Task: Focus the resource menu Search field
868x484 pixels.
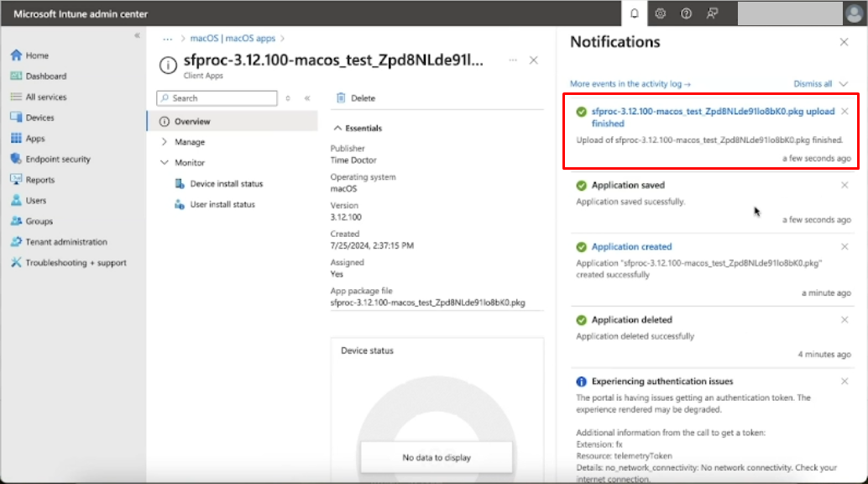Action: pos(217,98)
